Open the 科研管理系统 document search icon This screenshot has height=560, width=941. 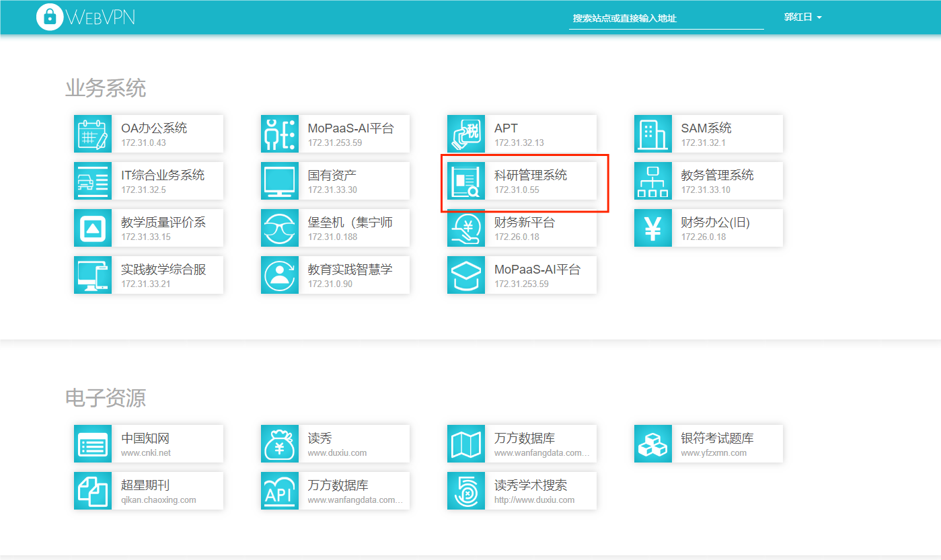466,181
